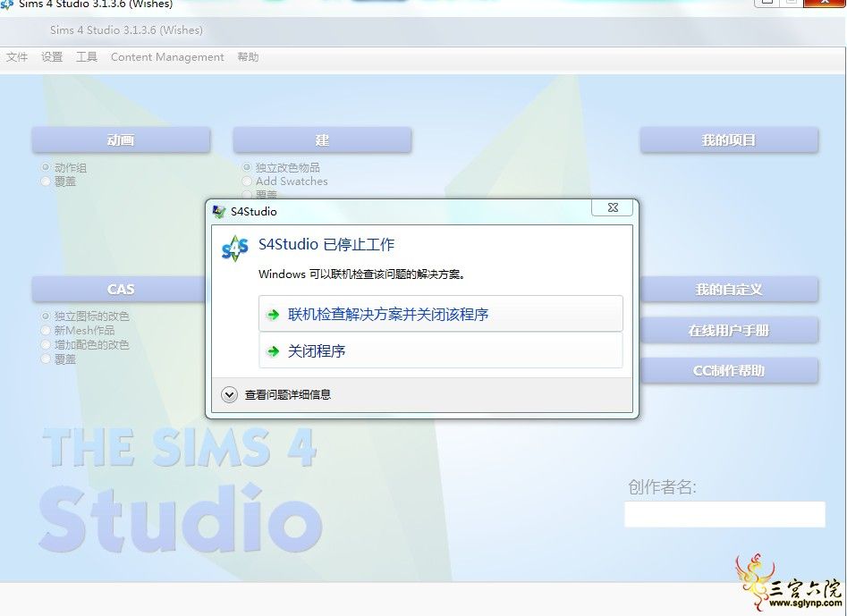Select the 独立改色物品 radio option
The image size is (847, 616).
point(247,167)
